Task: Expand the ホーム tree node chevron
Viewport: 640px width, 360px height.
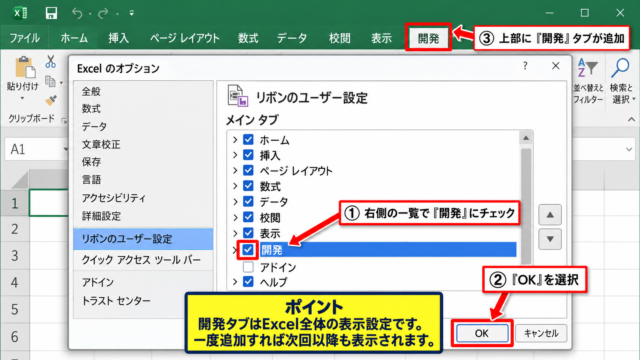Action: coord(235,140)
